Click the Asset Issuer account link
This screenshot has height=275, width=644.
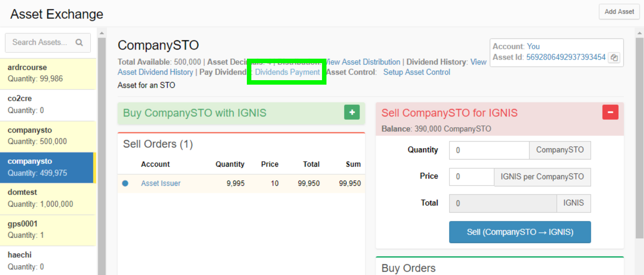(161, 183)
